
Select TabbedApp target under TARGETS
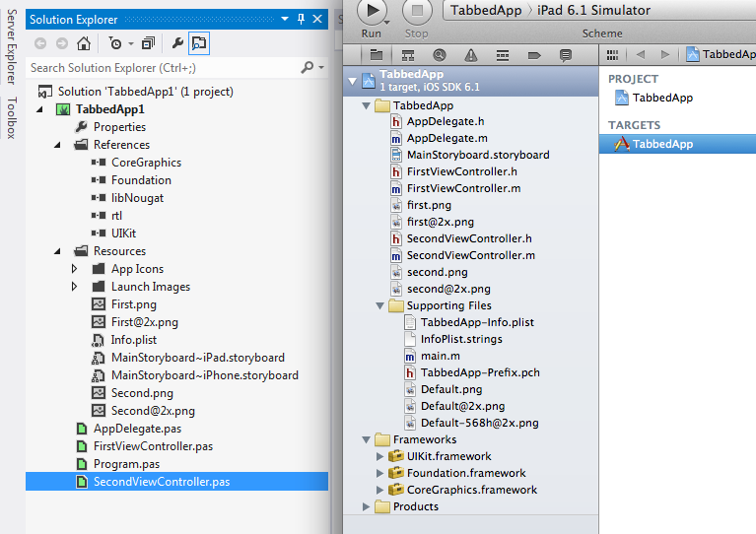click(x=677, y=144)
